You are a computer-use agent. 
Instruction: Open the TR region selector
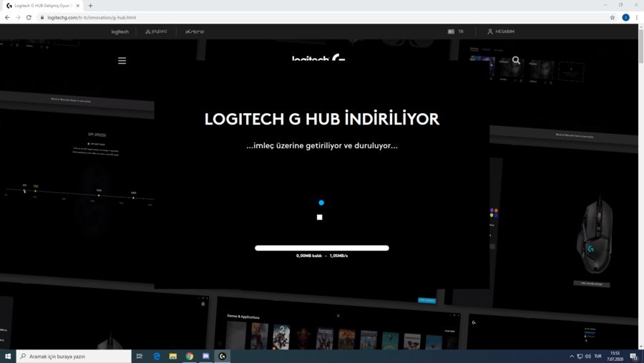coord(456,32)
